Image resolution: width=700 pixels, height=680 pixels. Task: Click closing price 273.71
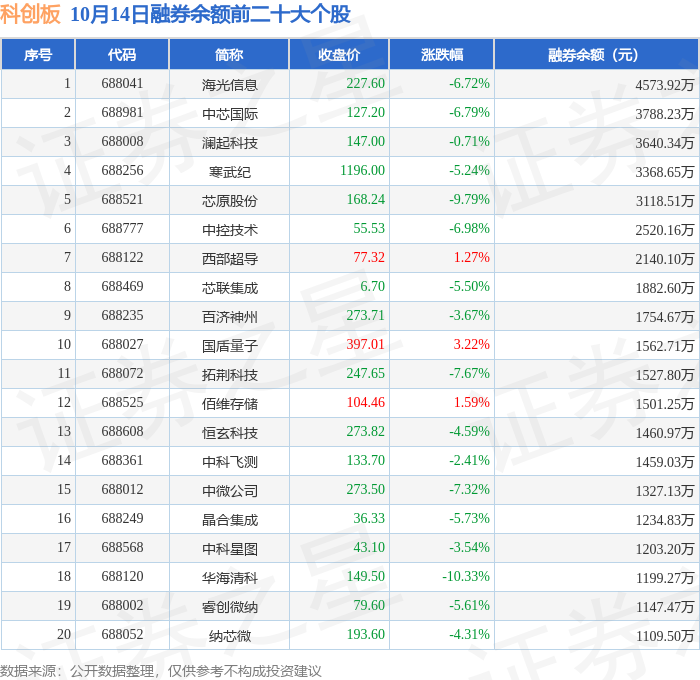coord(366,316)
